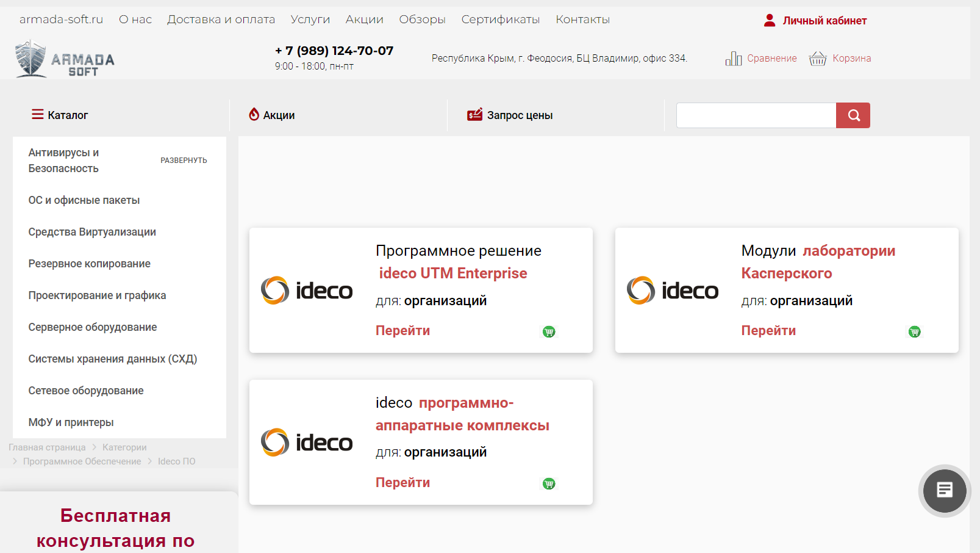Add ideco UTM Enterprise to cart via green cart icon

point(549,331)
